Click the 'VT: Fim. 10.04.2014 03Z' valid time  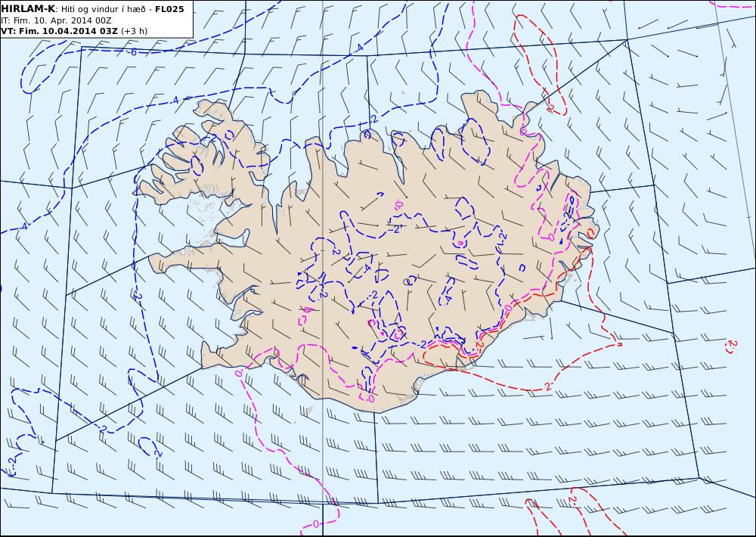(x=60, y=31)
